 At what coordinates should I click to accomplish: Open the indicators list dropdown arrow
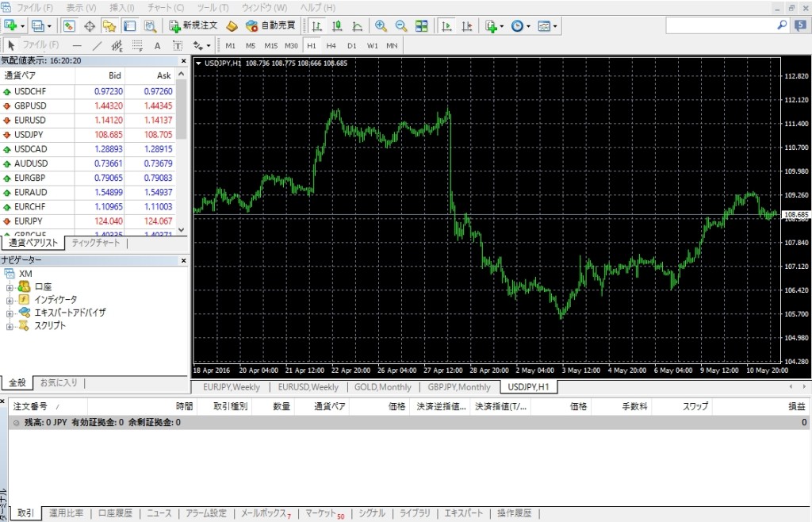tap(500, 25)
